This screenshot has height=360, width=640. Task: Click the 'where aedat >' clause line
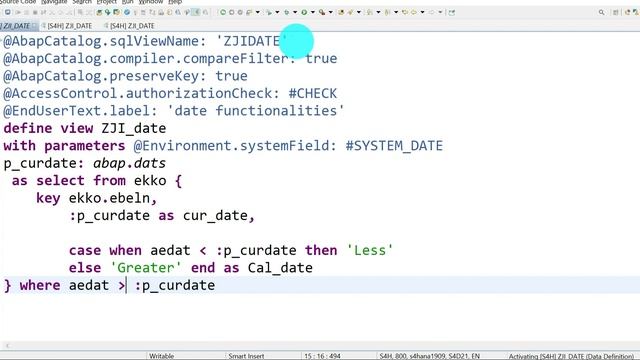tap(109, 285)
